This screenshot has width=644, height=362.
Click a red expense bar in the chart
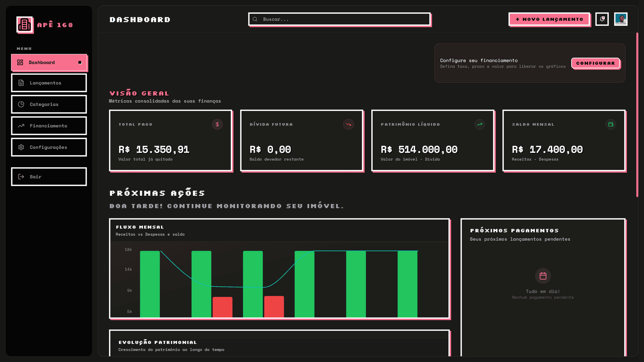[x=222, y=307]
